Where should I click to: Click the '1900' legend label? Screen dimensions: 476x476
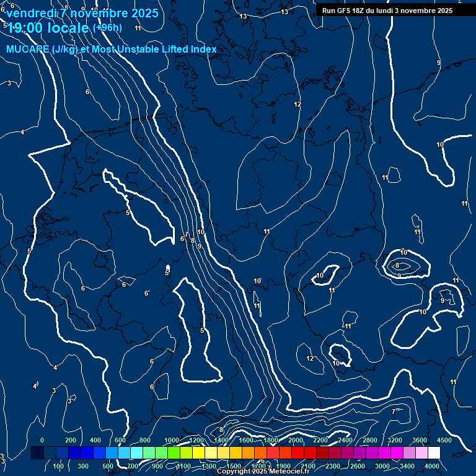click(283, 466)
